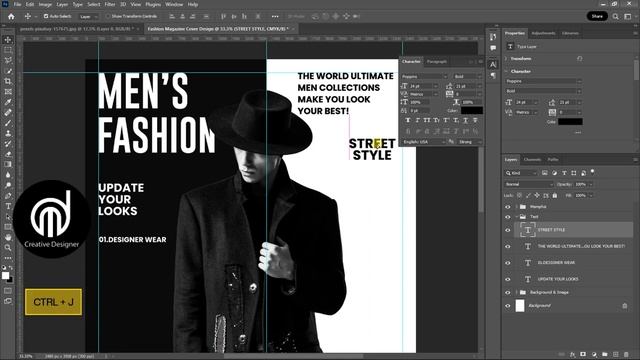Toggle the Auto-Select checkbox

point(46,16)
